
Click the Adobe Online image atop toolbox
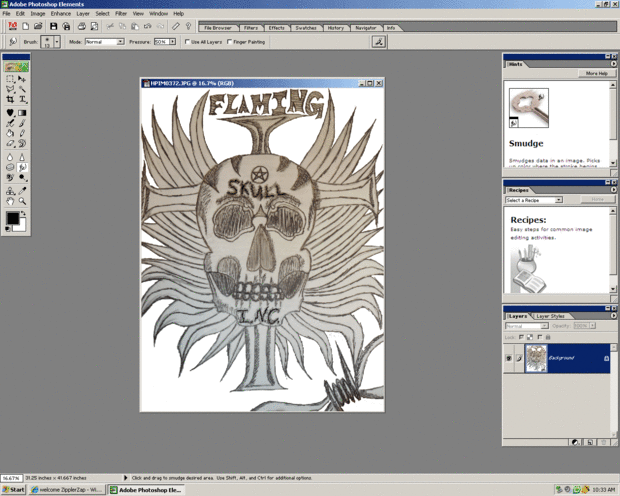coord(16,66)
